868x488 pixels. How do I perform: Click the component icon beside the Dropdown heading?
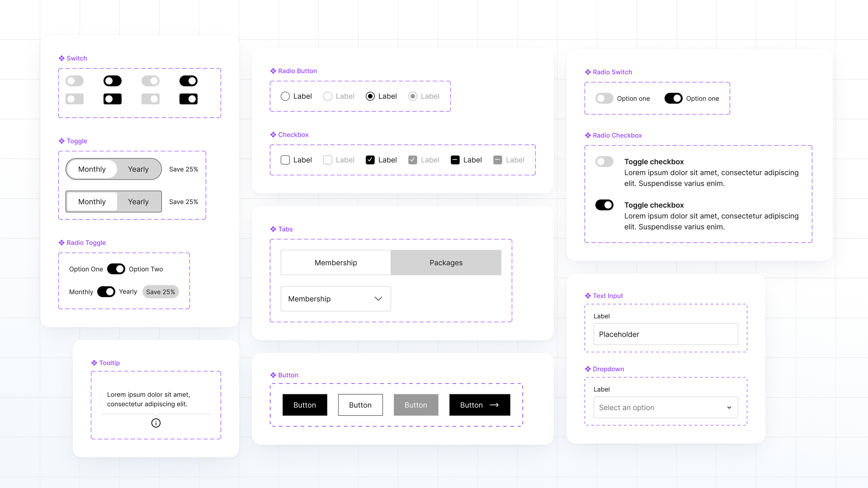click(x=588, y=369)
